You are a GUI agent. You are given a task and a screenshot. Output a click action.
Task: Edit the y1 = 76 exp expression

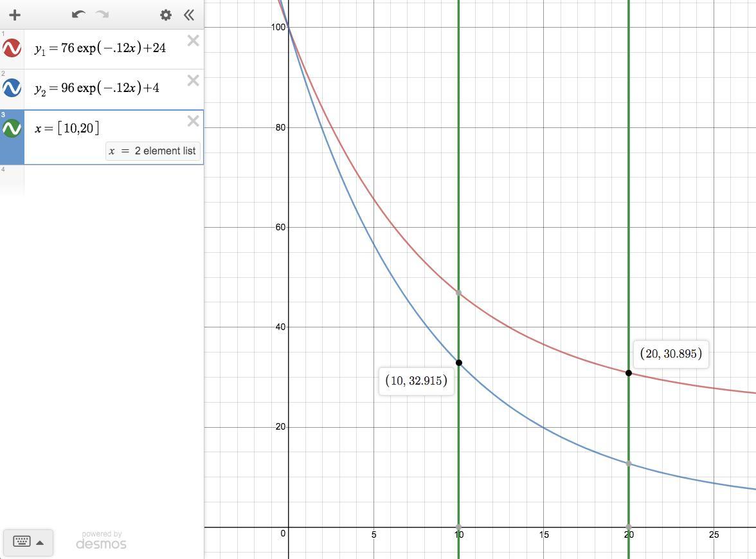(100, 48)
